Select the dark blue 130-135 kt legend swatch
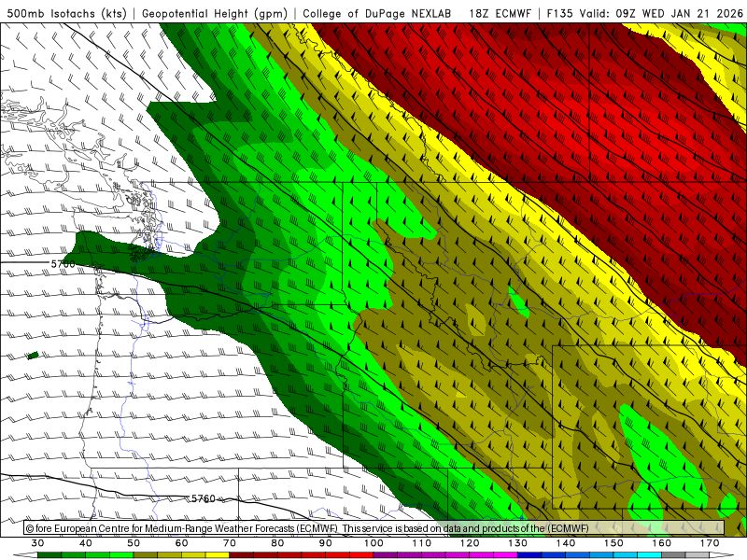This screenshot has height=560, width=747. point(529,555)
